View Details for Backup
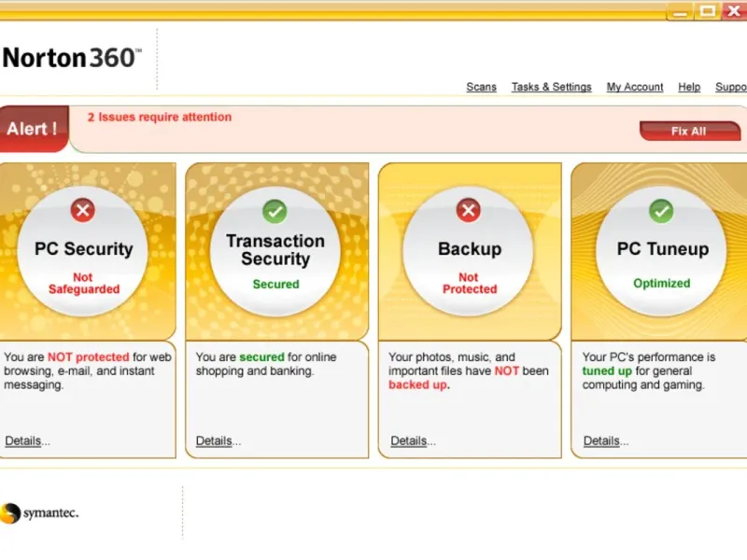This screenshot has height=560, width=747. [413, 441]
